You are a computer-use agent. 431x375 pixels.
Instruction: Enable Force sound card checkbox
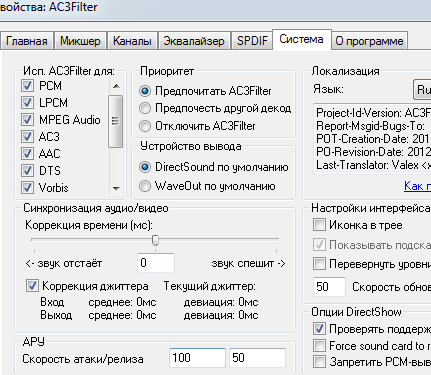pos(319,346)
